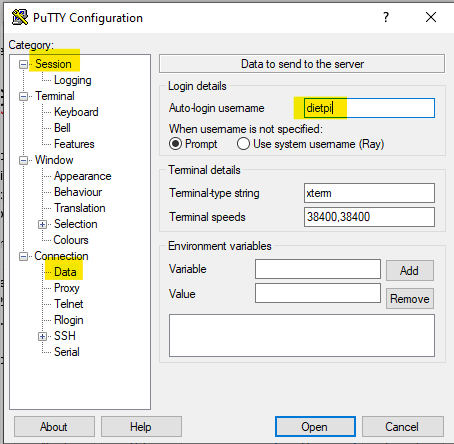Select SSH in the category tree
Screen dimensions: 454x444
pos(65,336)
